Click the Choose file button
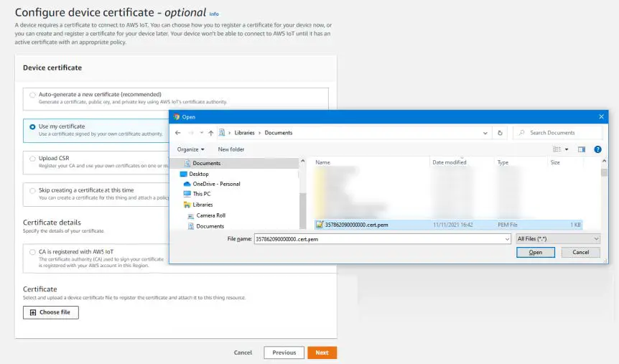The height and width of the screenshot is (364, 619). (50, 312)
